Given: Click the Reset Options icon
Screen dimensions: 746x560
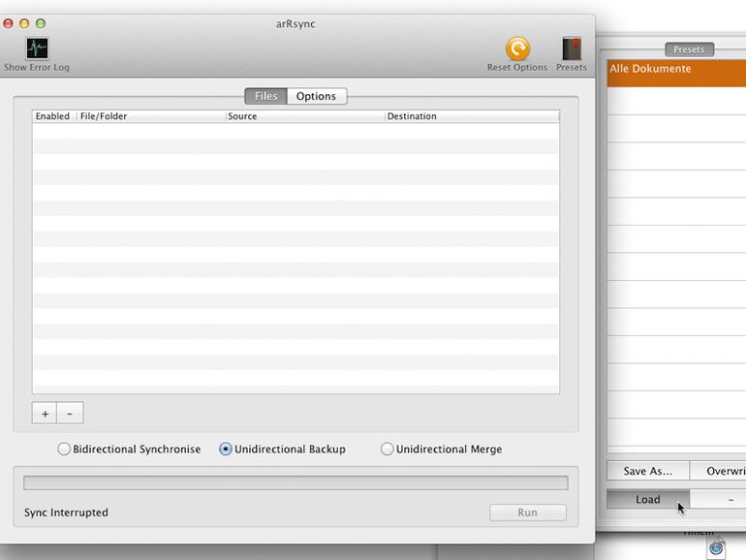Looking at the screenshot, I should (x=517, y=49).
